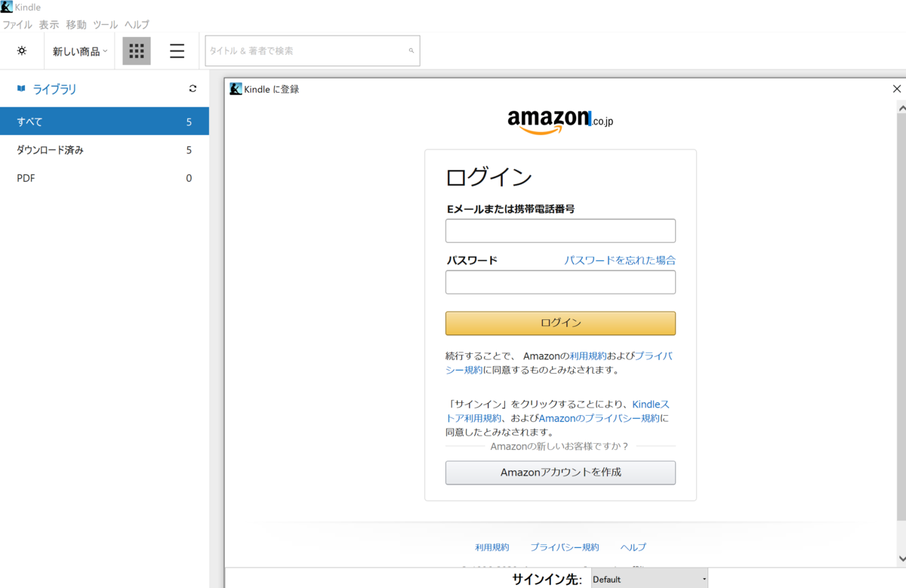The height and width of the screenshot is (588, 906).
Task: Click the Library book icon
Action: (21, 89)
